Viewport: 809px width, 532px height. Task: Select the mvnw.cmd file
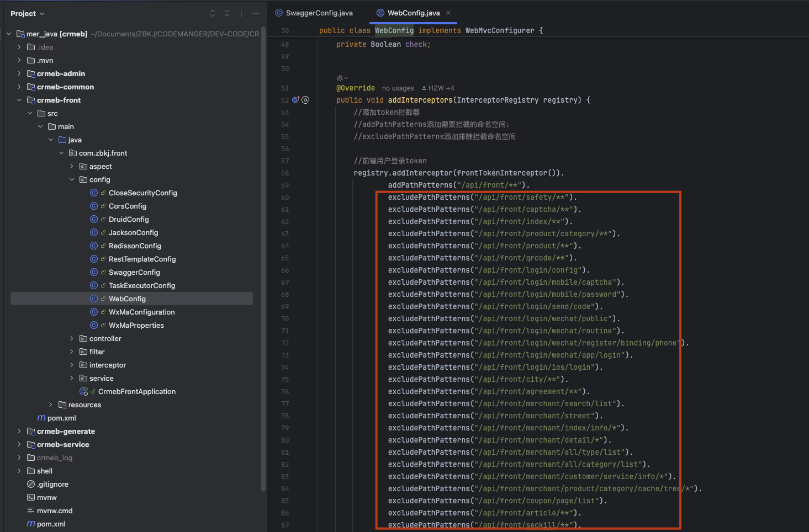coord(55,510)
